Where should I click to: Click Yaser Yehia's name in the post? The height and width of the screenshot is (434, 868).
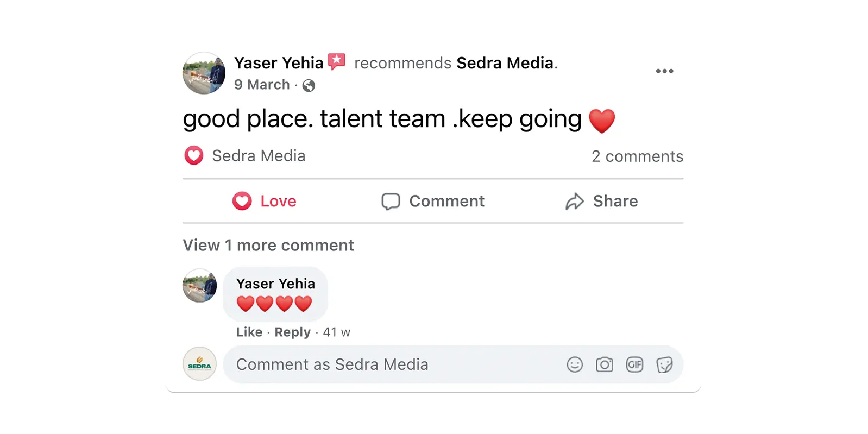279,62
